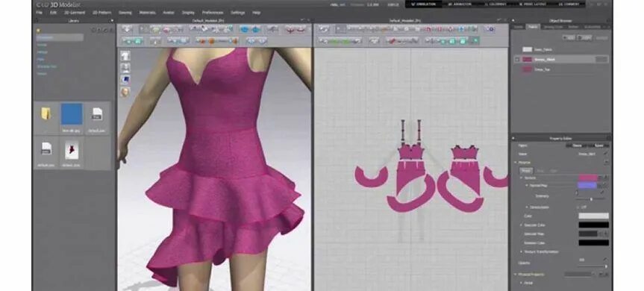Click the avatar head icon in 3D view
The height and width of the screenshot is (291, 644).
pyautogui.click(x=125, y=92)
